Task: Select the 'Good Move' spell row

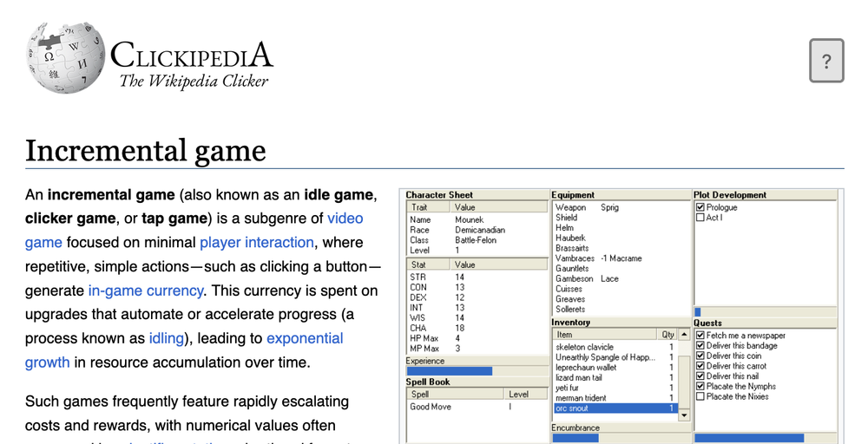Action: point(477,407)
